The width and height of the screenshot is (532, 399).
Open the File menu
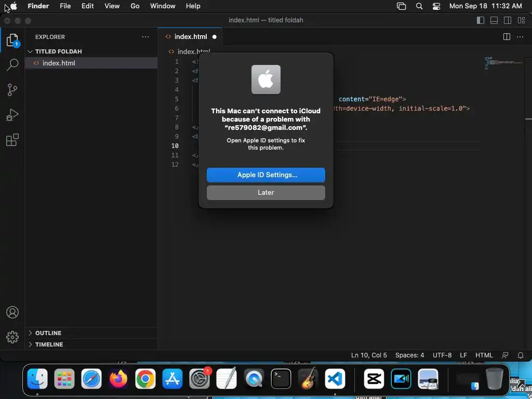click(x=65, y=6)
